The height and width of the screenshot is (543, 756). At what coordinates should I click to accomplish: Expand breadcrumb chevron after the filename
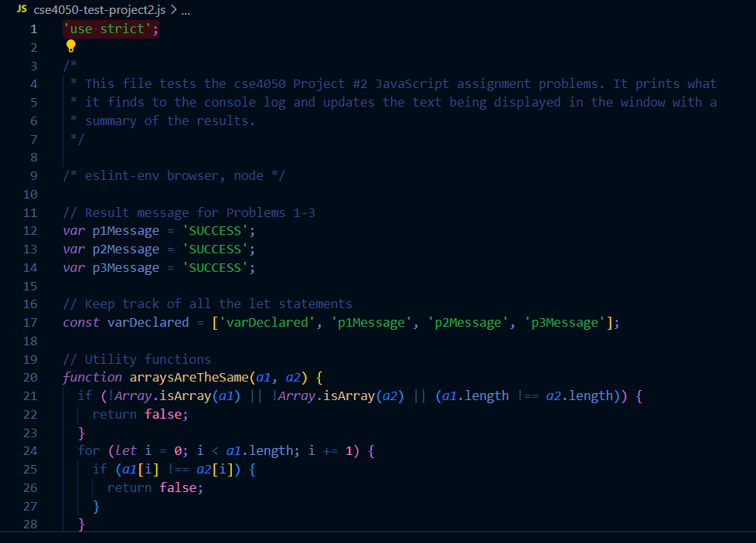point(174,9)
